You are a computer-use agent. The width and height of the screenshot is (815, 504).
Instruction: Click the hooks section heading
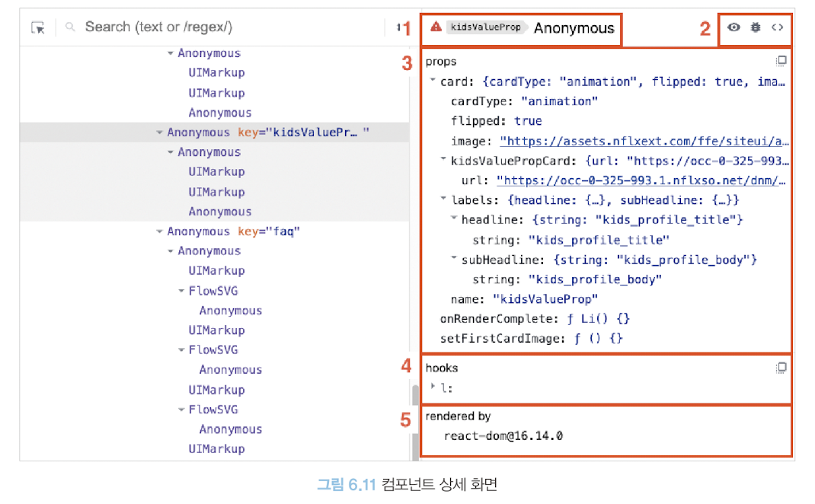pos(442,368)
